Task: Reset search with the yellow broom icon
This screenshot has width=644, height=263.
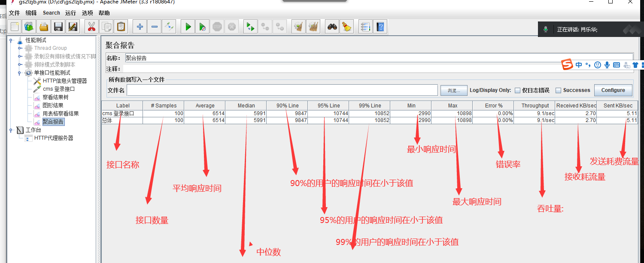Action: click(346, 27)
